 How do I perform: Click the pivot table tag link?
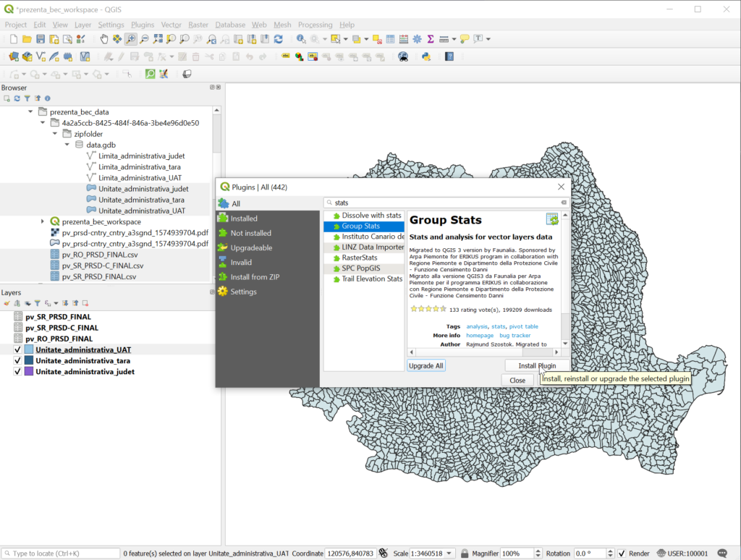[x=524, y=326]
